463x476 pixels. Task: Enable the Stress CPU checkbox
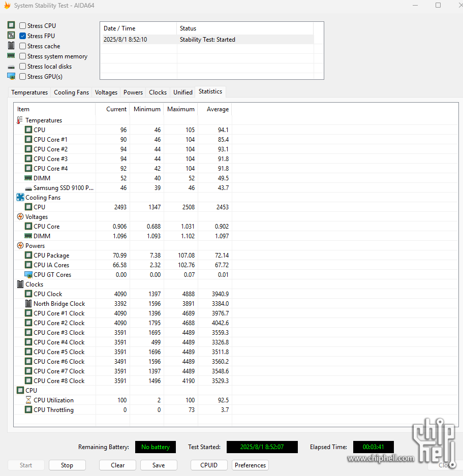point(22,26)
